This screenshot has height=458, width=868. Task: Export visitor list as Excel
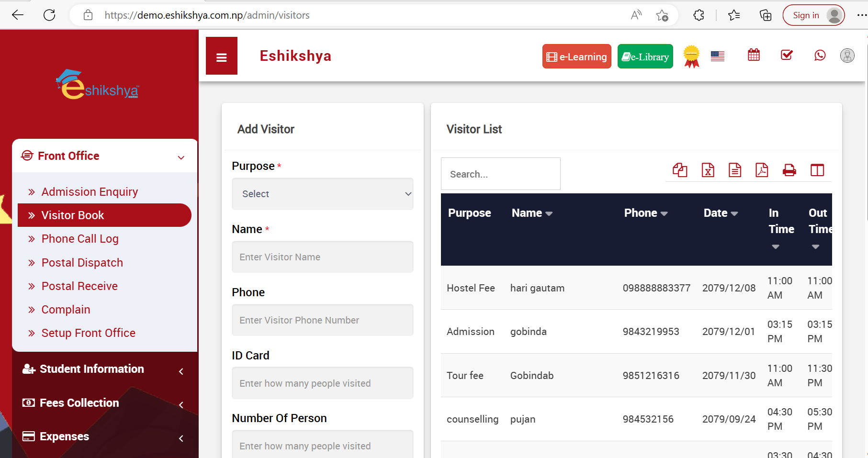click(708, 170)
